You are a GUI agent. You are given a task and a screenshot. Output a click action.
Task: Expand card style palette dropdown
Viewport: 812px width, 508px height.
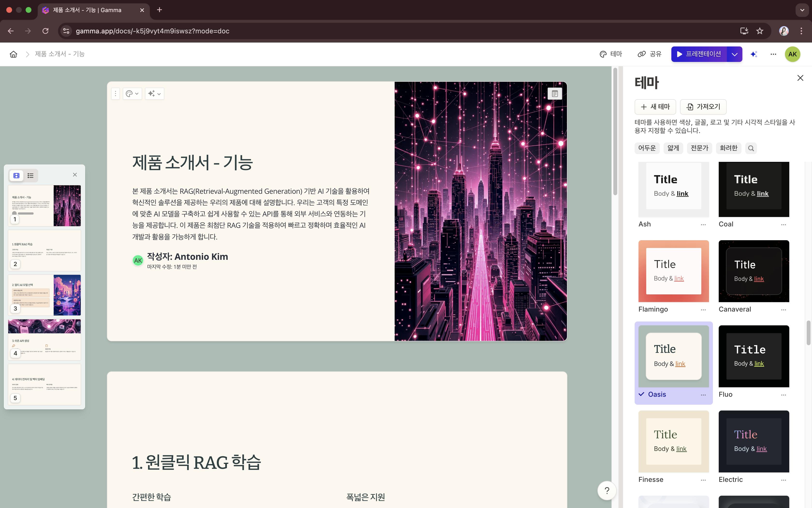click(x=132, y=94)
